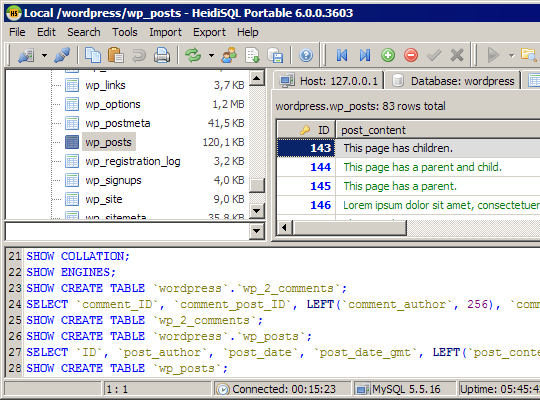Open the Export menu
The width and height of the screenshot is (540, 400).
click(209, 32)
